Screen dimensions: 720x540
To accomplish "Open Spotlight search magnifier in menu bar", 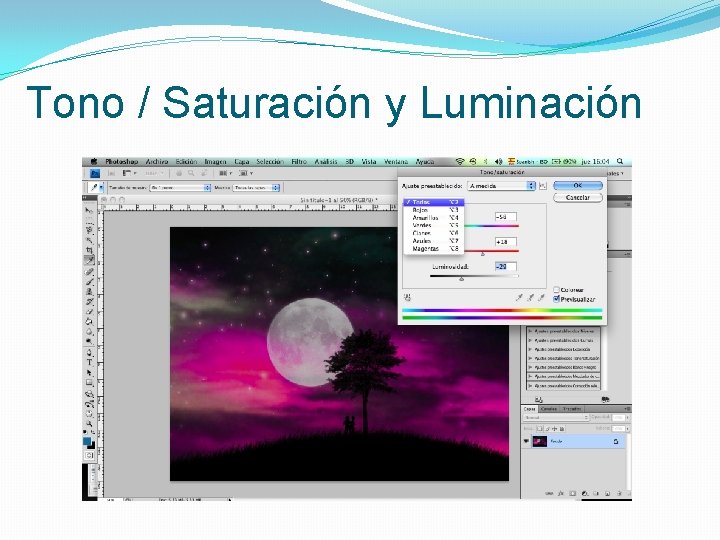I will click(x=620, y=162).
